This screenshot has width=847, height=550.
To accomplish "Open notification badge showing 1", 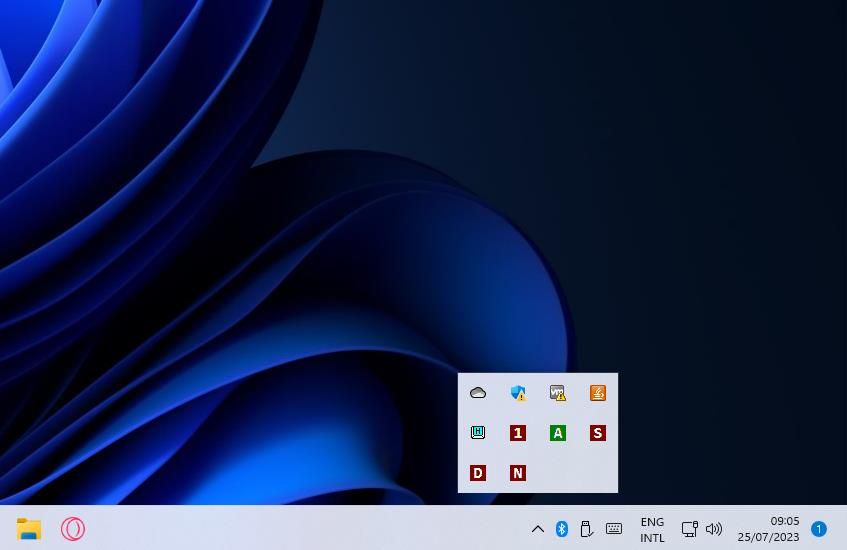I will (x=819, y=529).
